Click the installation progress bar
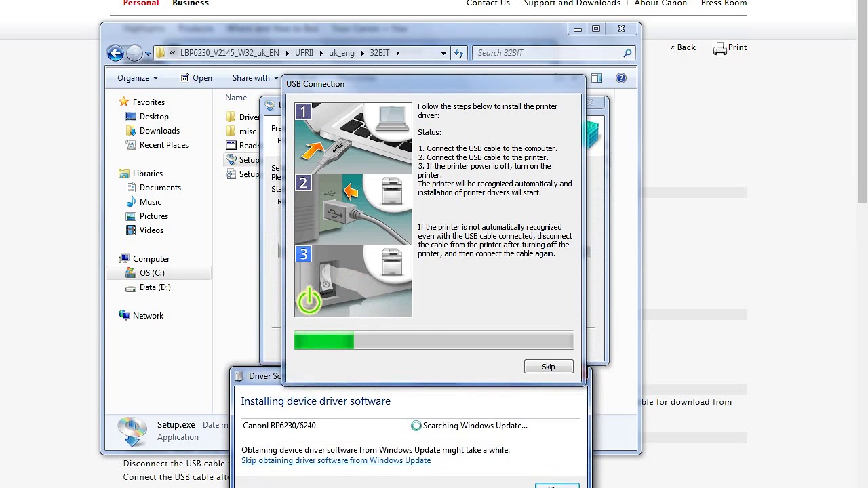868x488 pixels. coord(433,340)
